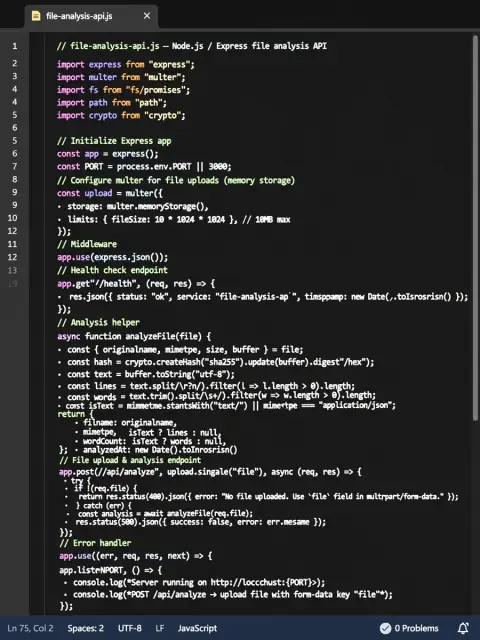
Task: Click the vertical editor scrollbar thumb
Action: point(475,228)
